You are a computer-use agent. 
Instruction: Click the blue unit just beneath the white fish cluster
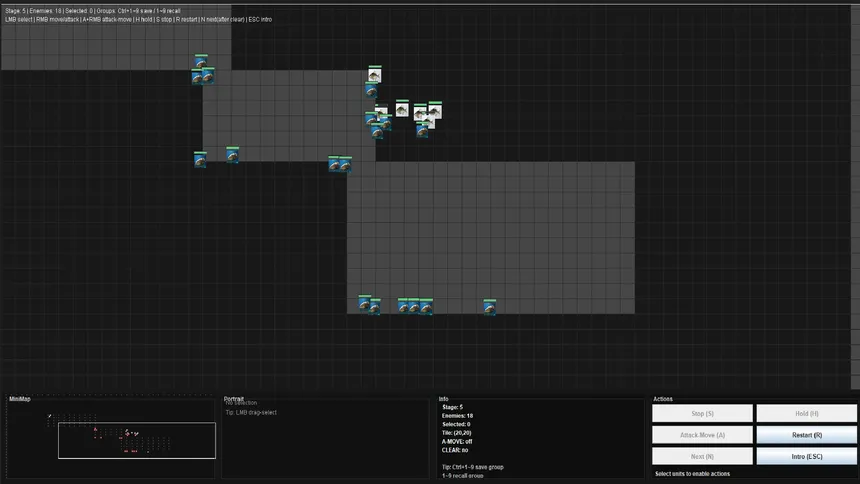[x=422, y=129]
